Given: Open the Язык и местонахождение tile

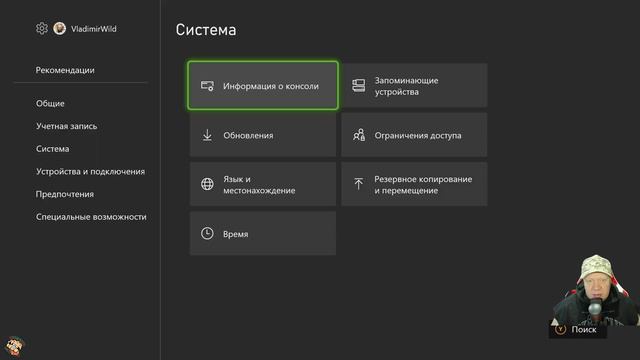Looking at the screenshot, I should [263, 184].
